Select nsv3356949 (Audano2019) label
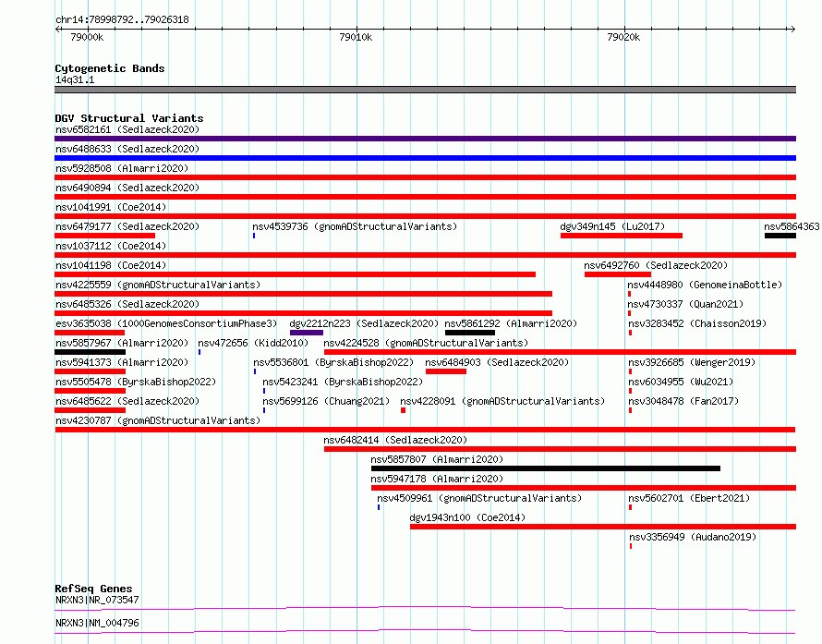This screenshot has height=644, width=822. pyautogui.click(x=693, y=537)
